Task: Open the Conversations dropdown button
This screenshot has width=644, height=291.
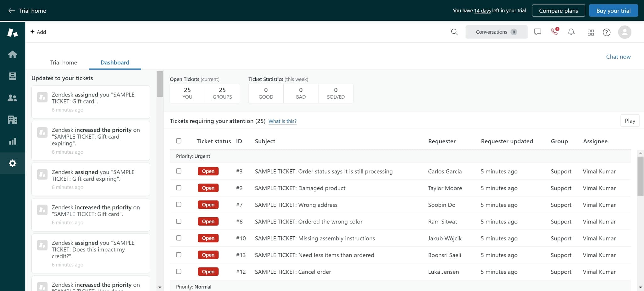Action: (496, 32)
